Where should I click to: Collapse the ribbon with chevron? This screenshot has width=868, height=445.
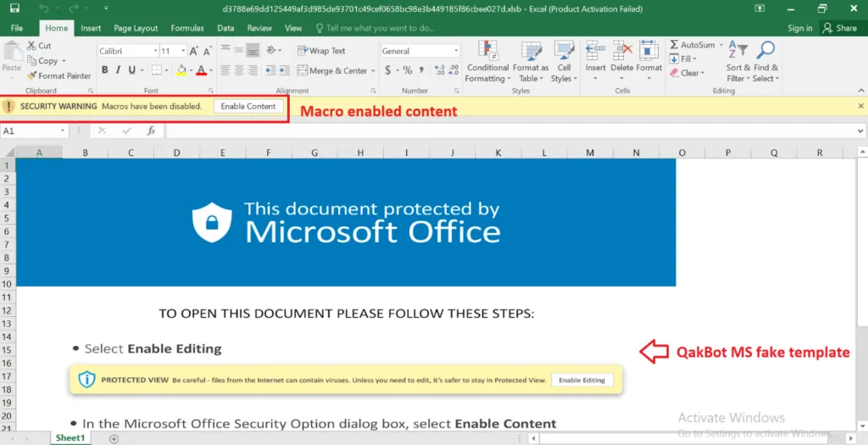tap(861, 90)
